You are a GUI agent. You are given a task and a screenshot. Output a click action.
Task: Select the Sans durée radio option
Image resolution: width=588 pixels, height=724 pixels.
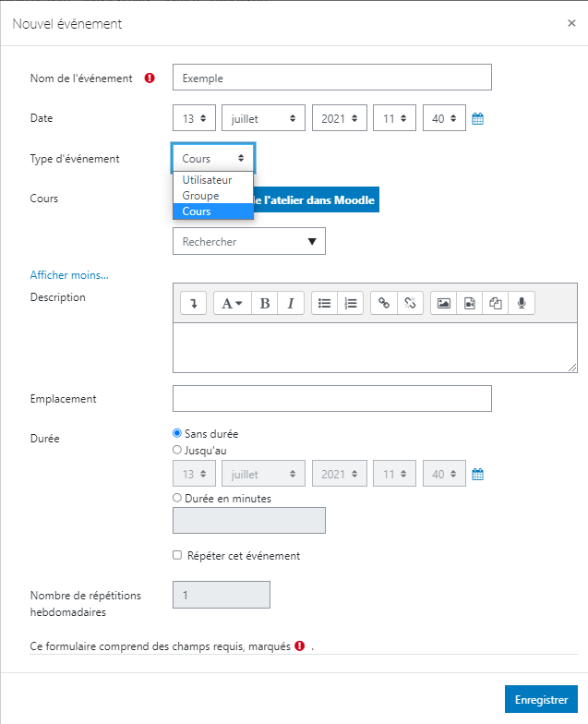177,433
